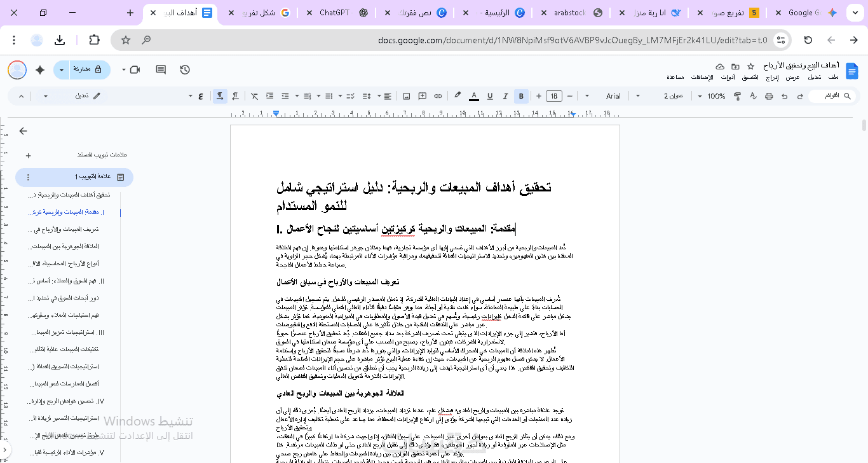The width and height of the screenshot is (868, 463).
Task: Click the right-hand indent button beside the numbered list
Action: pyautogui.click(x=285, y=96)
